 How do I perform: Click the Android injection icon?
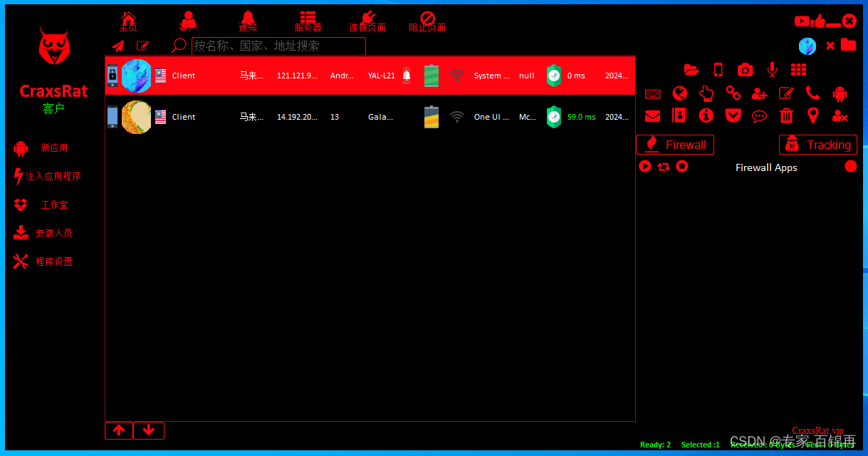pyautogui.click(x=840, y=93)
